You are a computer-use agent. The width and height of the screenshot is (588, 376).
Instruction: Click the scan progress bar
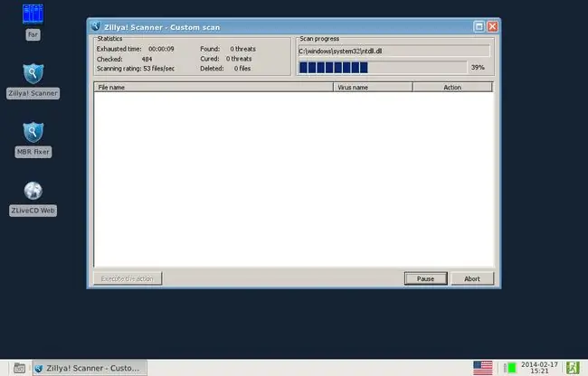click(383, 68)
